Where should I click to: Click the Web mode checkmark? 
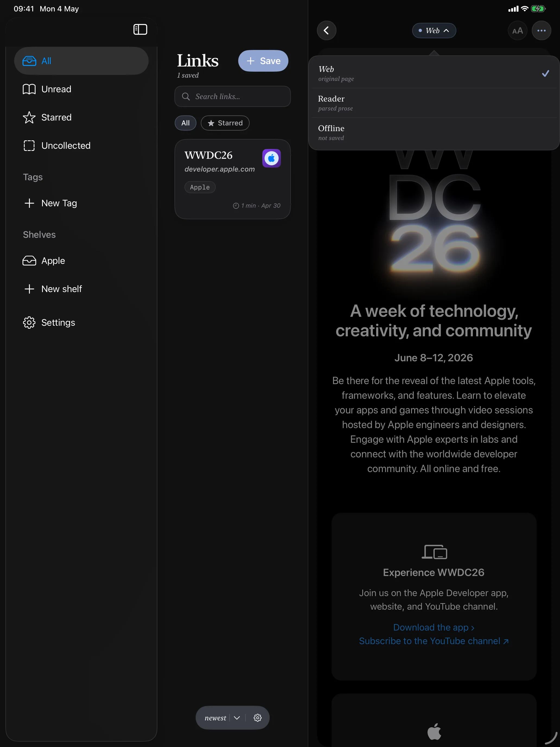pos(546,74)
